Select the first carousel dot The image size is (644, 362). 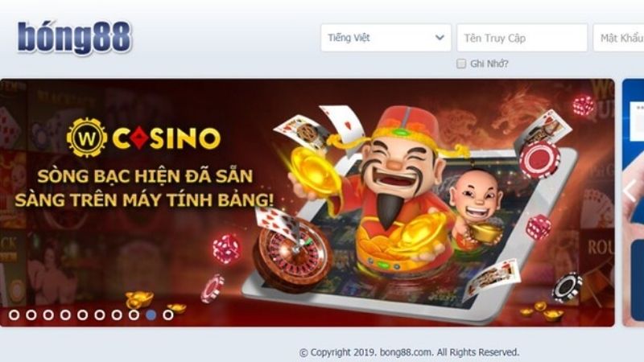(14, 315)
